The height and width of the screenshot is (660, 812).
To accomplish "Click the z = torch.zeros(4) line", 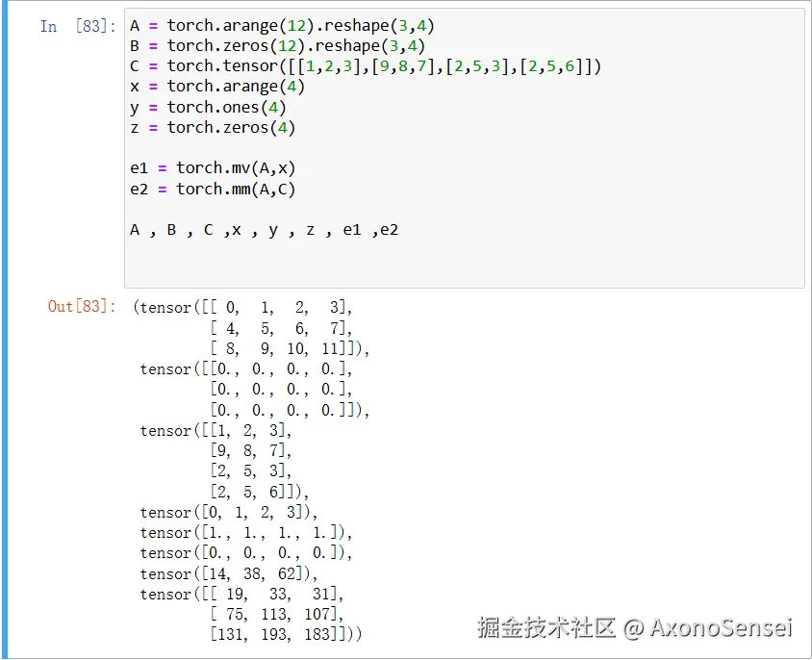I will [x=213, y=127].
